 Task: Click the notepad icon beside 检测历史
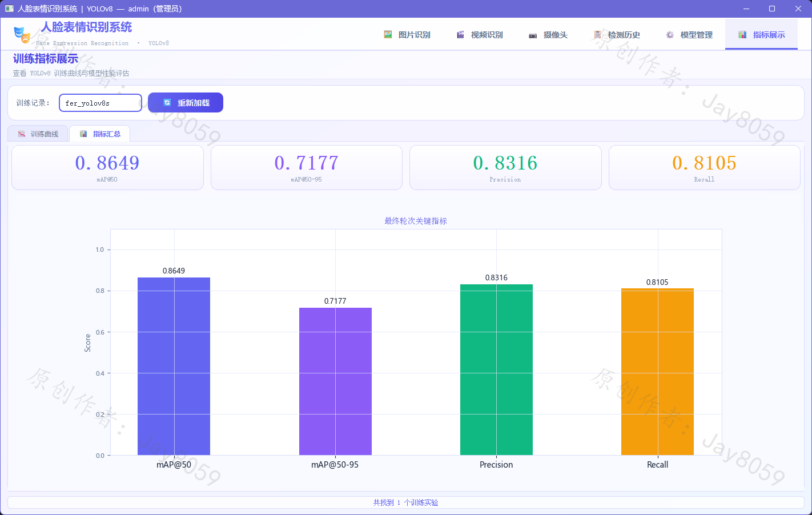(x=597, y=35)
